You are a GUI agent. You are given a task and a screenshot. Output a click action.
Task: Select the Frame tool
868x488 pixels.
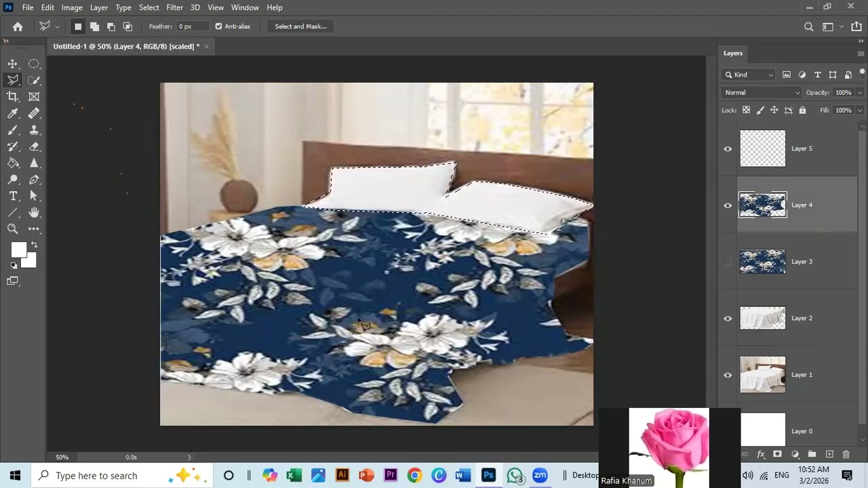tap(34, 97)
